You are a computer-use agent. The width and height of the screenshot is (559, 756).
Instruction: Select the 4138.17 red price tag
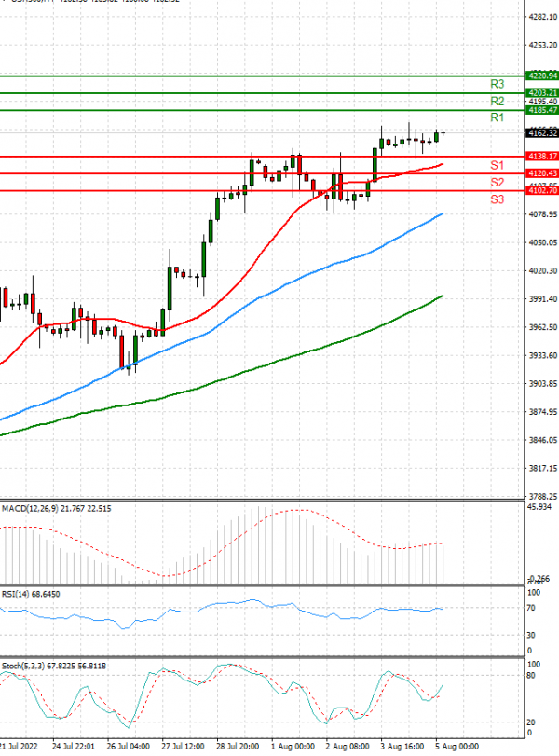(x=542, y=157)
